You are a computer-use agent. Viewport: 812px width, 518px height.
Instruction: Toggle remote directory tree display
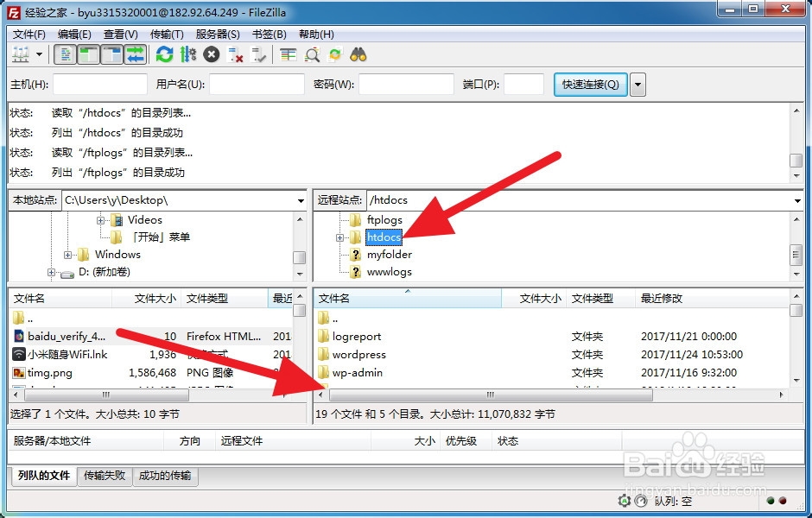click(x=111, y=54)
